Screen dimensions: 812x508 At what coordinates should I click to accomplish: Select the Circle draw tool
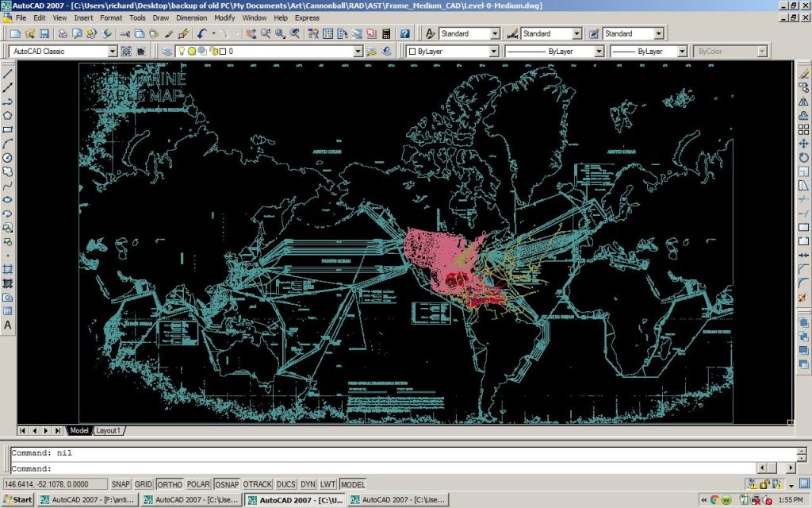coord(8,157)
